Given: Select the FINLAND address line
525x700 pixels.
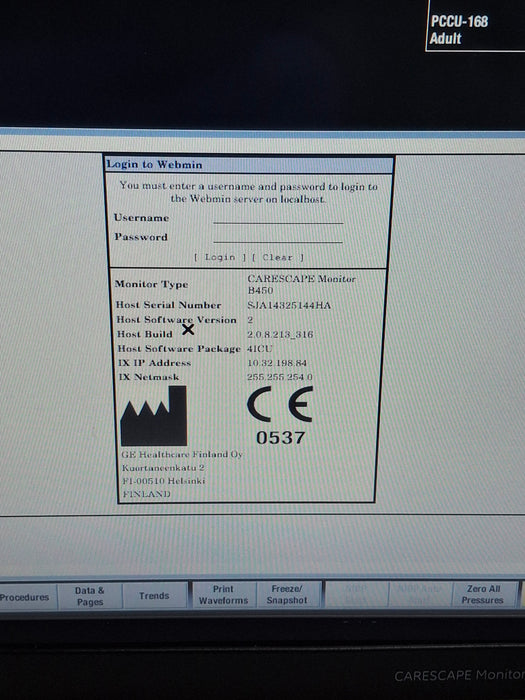Looking at the screenshot, I should 147,494.
